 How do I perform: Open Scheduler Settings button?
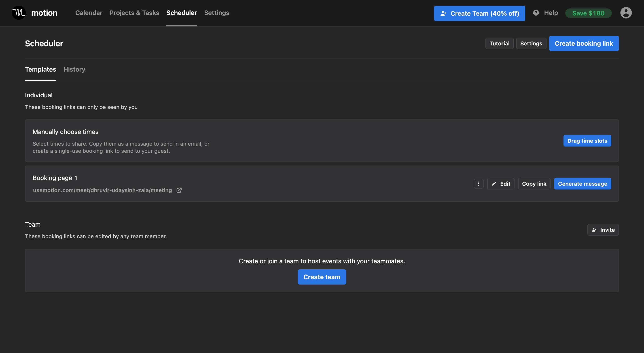tap(531, 43)
